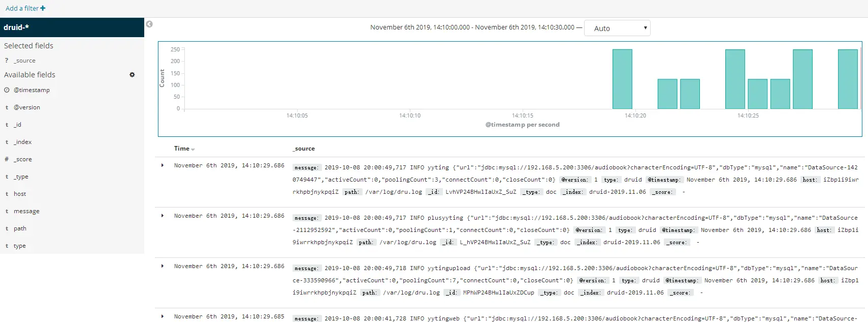Expand the first log row with yyting message
This screenshot has height=322, width=868.
163,165
